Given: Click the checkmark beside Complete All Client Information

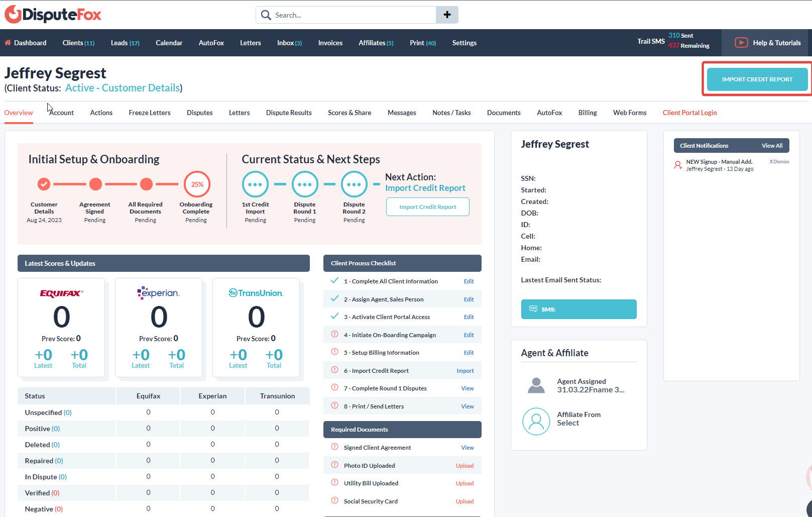Looking at the screenshot, I should 335,280.
